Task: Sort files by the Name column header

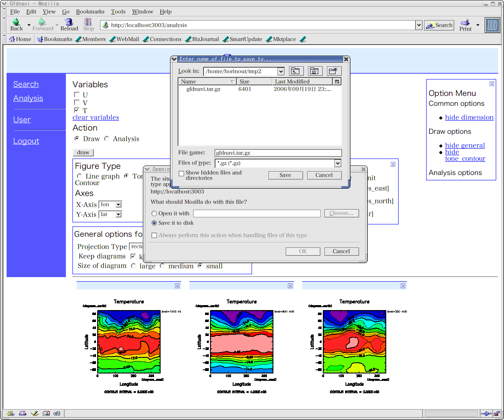Action: point(208,82)
